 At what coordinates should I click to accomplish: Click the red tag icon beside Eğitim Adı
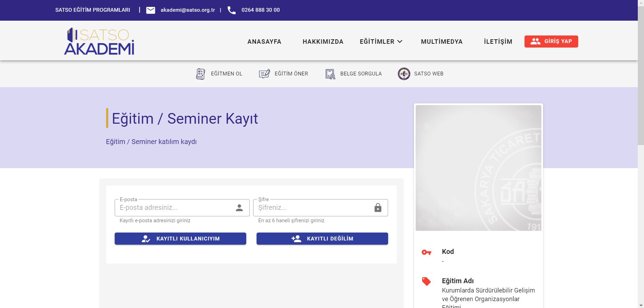click(426, 281)
